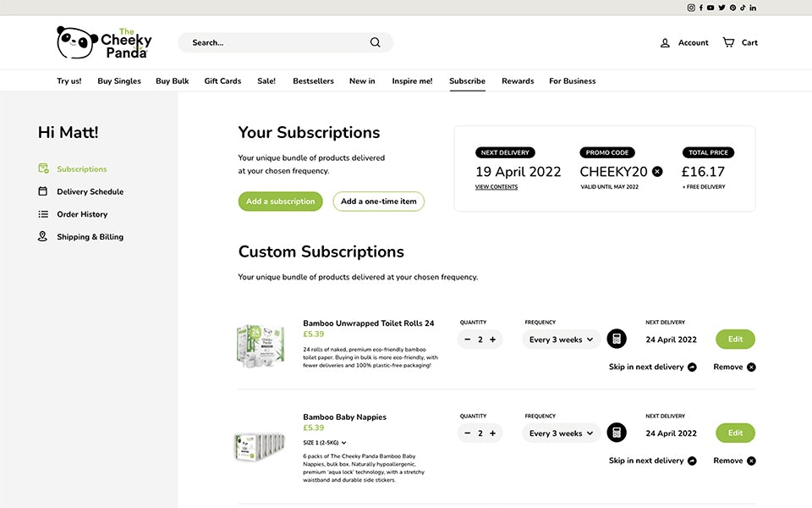Click the Cart shopping icon

point(728,42)
